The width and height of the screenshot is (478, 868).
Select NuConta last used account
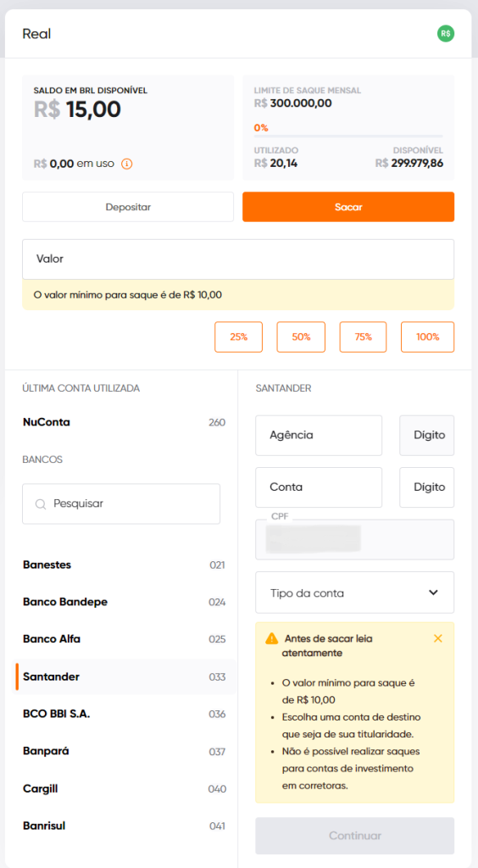coord(124,422)
